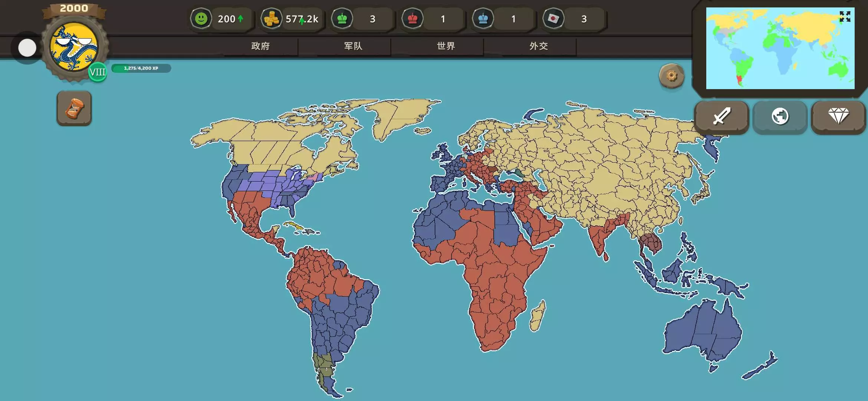Viewport: 868px width, 401px height.
Task: Open the 外交 diplomacy tab
Action: (x=539, y=46)
